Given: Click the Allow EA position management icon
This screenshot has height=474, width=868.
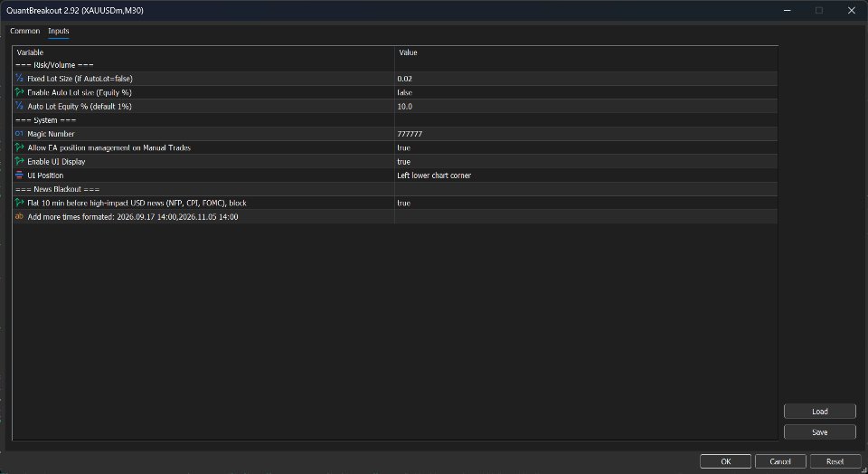Looking at the screenshot, I should (x=19, y=147).
